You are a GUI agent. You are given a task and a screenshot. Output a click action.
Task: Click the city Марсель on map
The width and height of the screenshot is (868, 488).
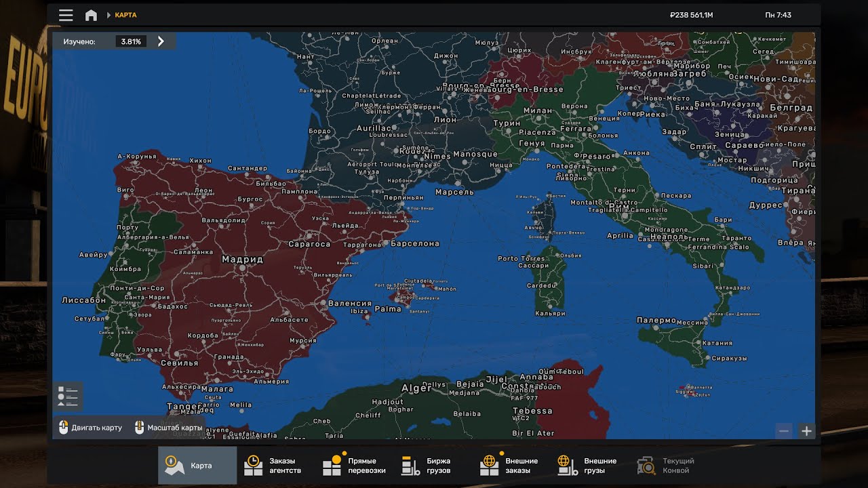[454, 192]
